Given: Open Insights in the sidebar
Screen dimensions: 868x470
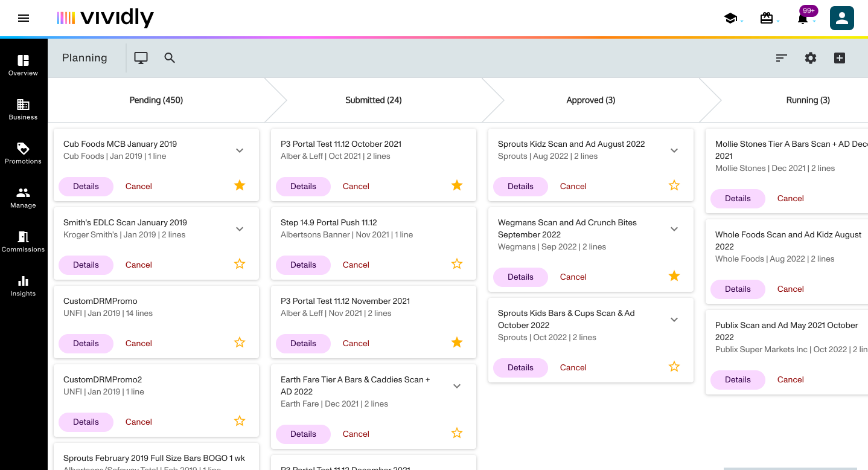Looking at the screenshot, I should click(23, 286).
